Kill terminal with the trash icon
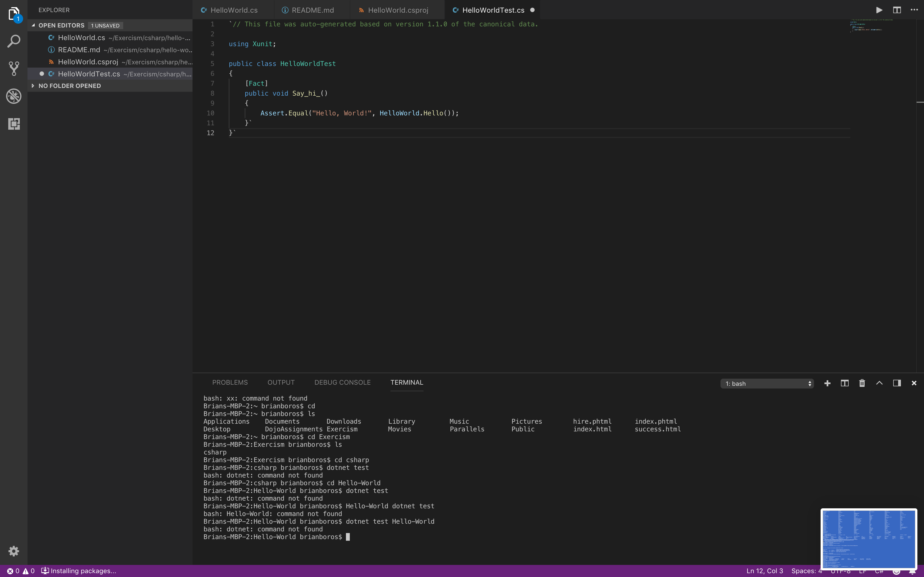Screen dimensions: 924x577 862,383
